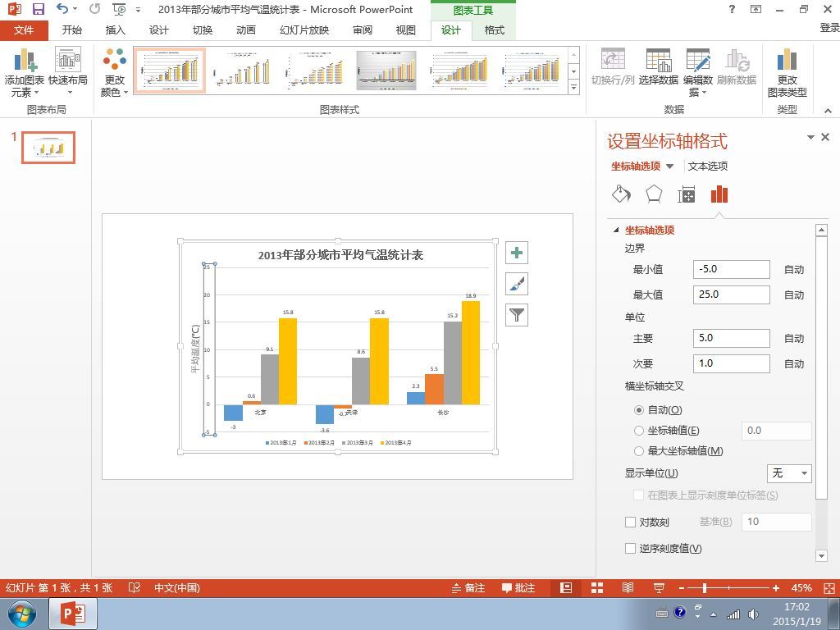Click 自动 reset button next to 最大值
The height and width of the screenshot is (630, 840).
[794, 294]
